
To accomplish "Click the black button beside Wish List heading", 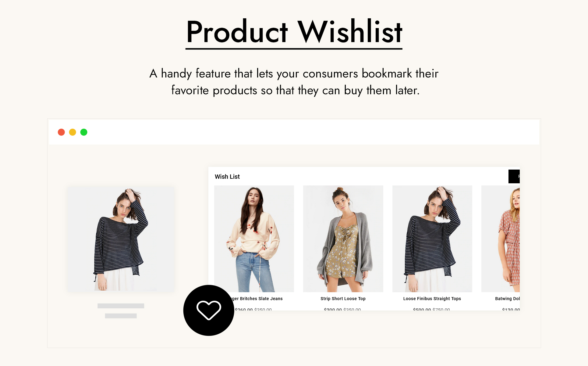I will [x=514, y=176].
